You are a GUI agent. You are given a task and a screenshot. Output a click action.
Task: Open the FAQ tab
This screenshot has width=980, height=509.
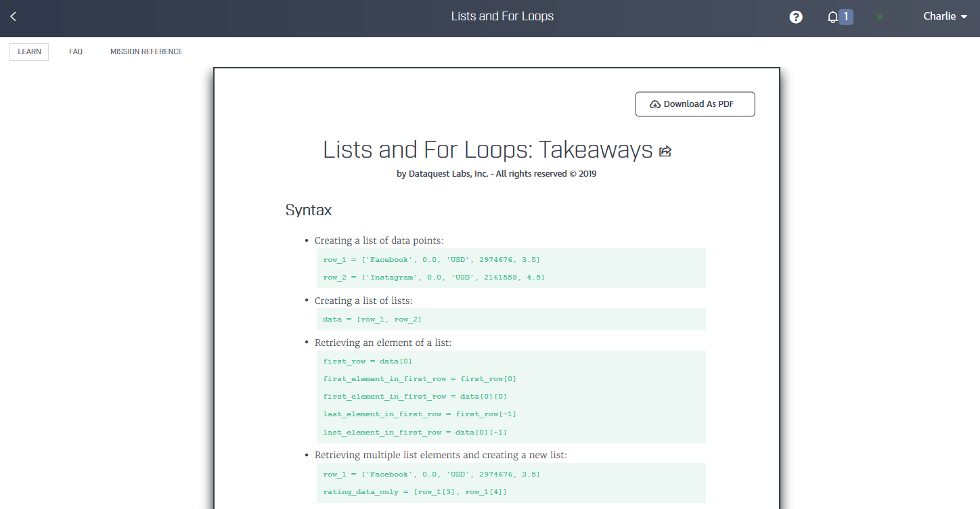pos(76,51)
